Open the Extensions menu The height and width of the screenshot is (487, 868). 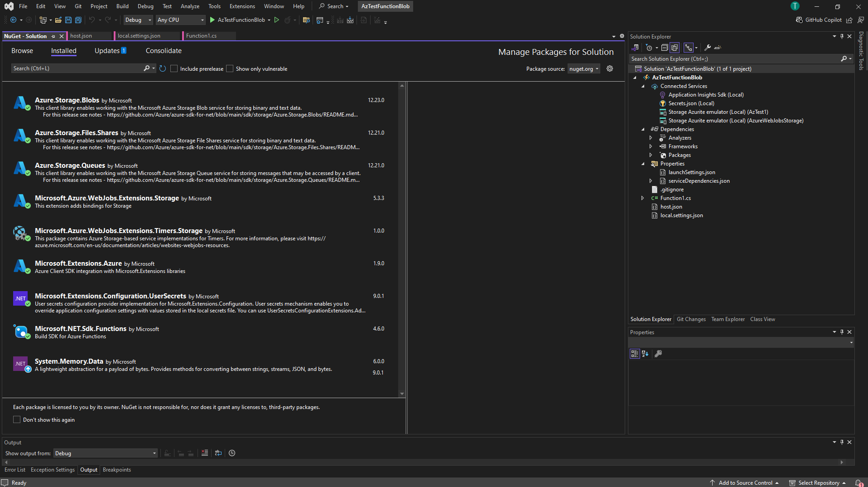tap(242, 6)
